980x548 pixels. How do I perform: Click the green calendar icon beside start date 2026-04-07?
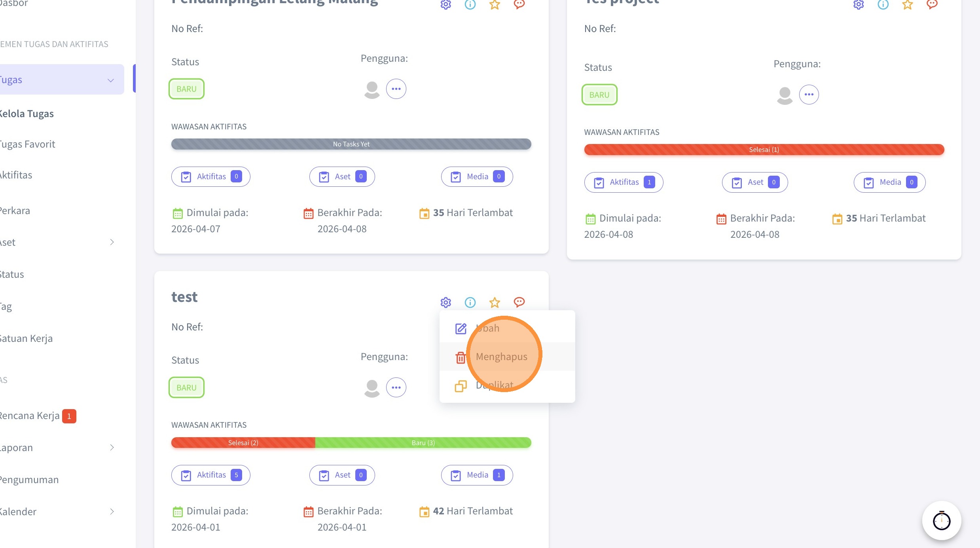178,213
